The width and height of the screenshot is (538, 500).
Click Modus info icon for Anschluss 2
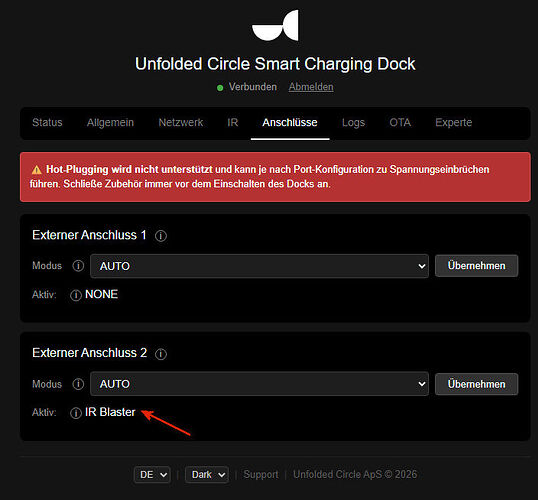78,384
